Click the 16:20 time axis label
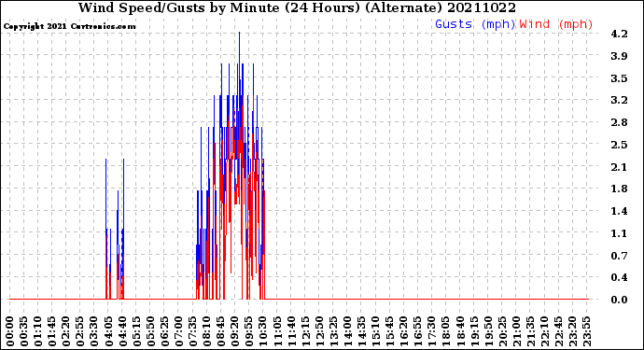The height and width of the screenshot is (350, 644). pos(404,331)
